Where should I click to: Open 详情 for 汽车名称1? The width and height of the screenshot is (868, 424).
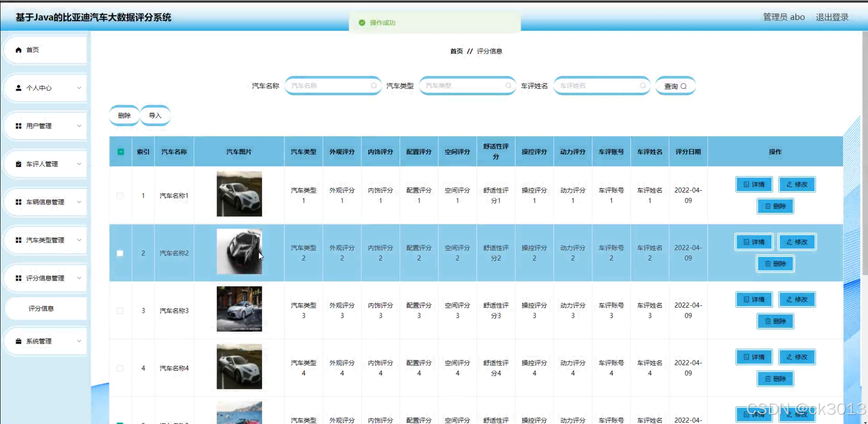coord(754,184)
